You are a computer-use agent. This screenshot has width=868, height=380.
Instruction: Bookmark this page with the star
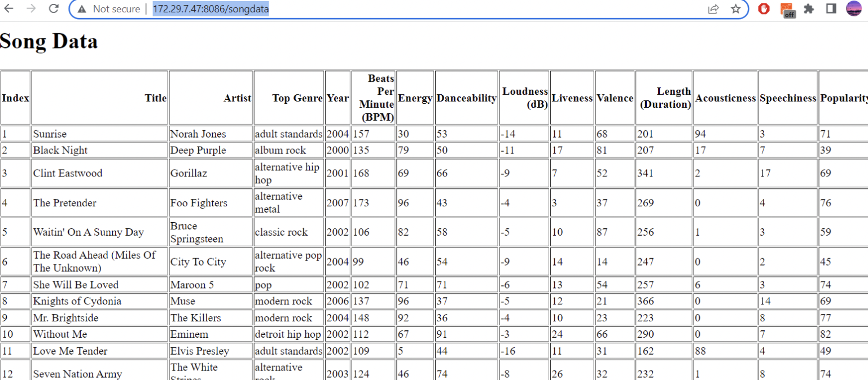click(735, 9)
